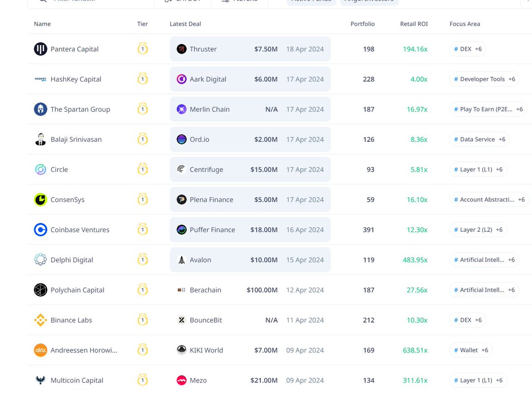Click the Centrifuge project icon
532x394 pixels.
click(181, 170)
